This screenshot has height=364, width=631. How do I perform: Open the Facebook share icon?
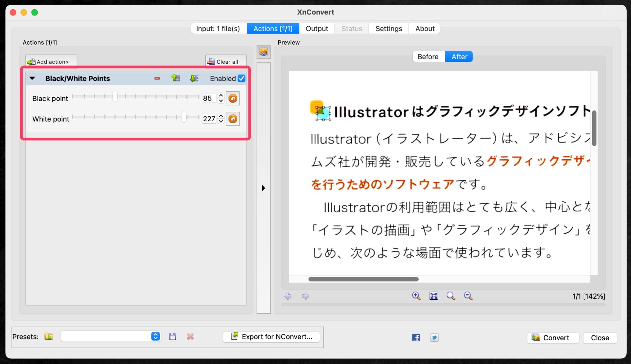tap(416, 337)
